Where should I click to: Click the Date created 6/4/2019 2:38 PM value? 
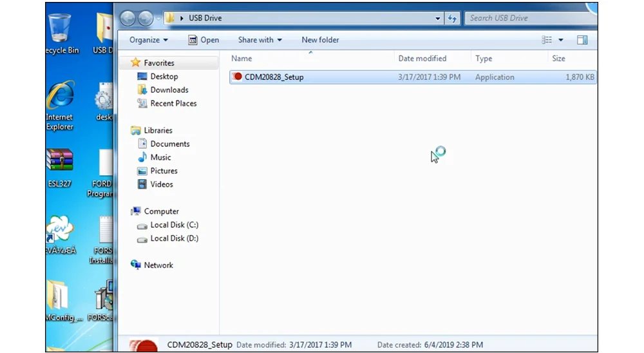(454, 345)
